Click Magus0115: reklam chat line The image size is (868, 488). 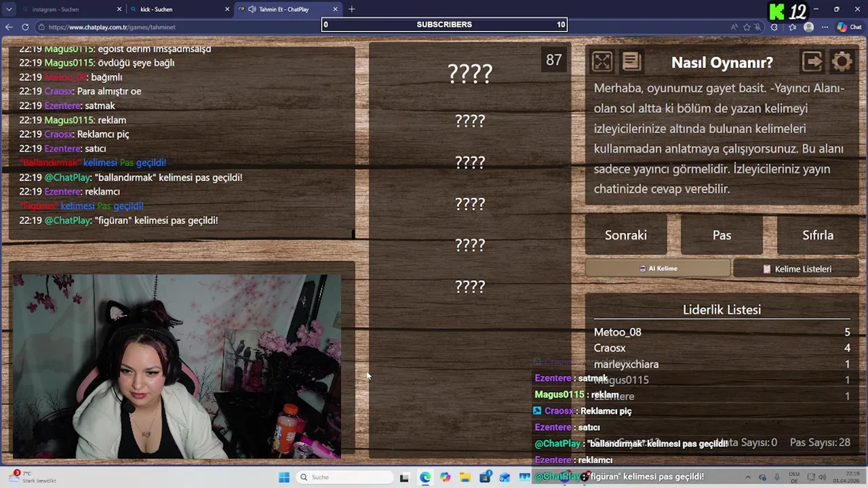pos(73,120)
